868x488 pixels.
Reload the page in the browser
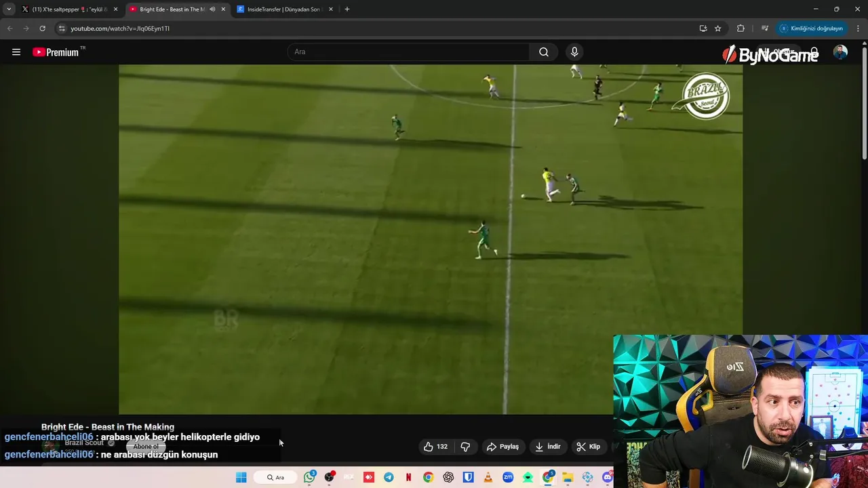tap(42, 28)
